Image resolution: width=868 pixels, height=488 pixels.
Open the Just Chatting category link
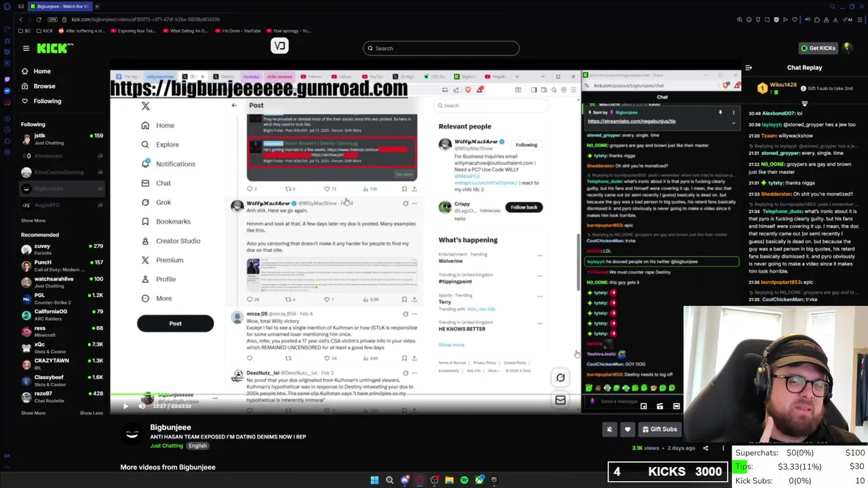pyautogui.click(x=167, y=446)
